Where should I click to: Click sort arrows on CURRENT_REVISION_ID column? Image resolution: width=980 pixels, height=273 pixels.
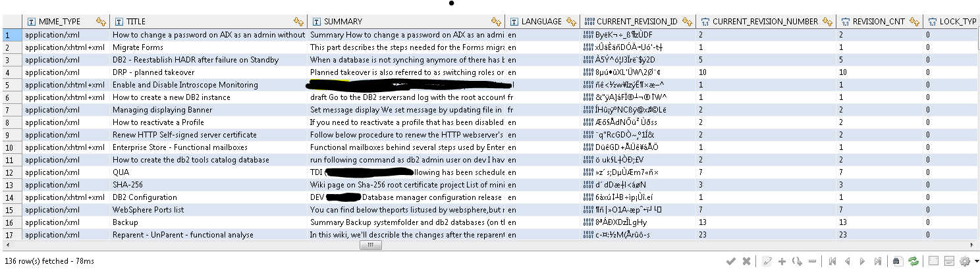[687, 22]
